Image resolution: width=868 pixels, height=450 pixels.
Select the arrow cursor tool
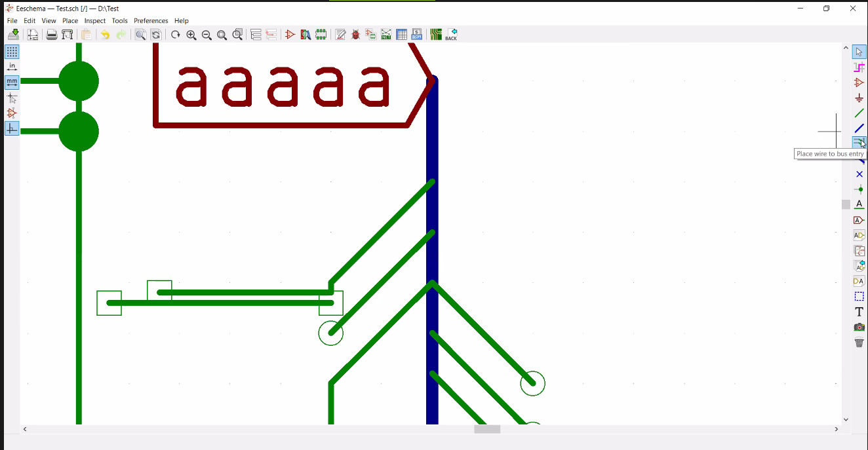[859, 52]
